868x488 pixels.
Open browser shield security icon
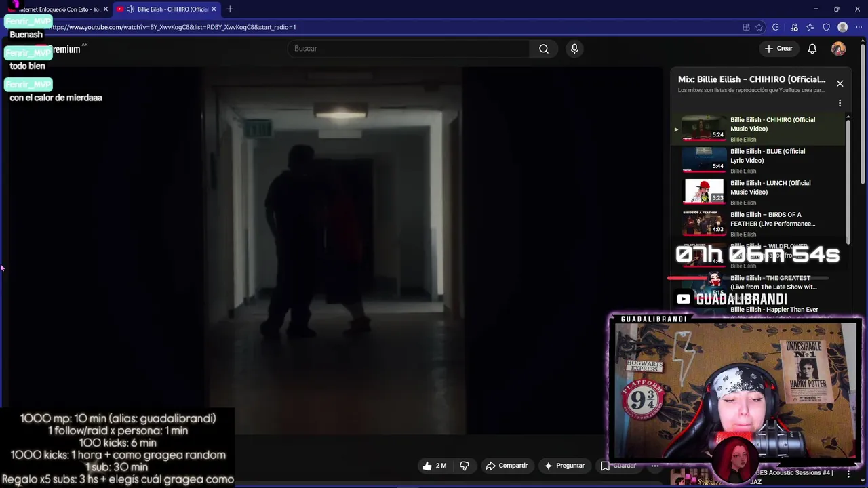pyautogui.click(x=826, y=27)
